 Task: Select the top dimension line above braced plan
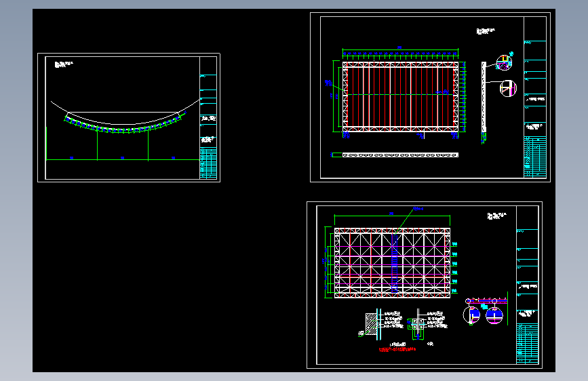(x=392, y=216)
